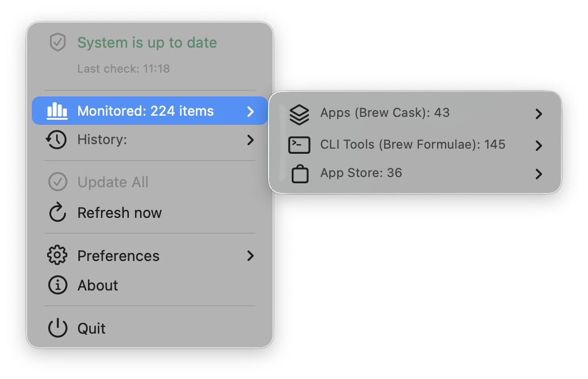Click the About info icon
The image size is (588, 379).
point(57,285)
